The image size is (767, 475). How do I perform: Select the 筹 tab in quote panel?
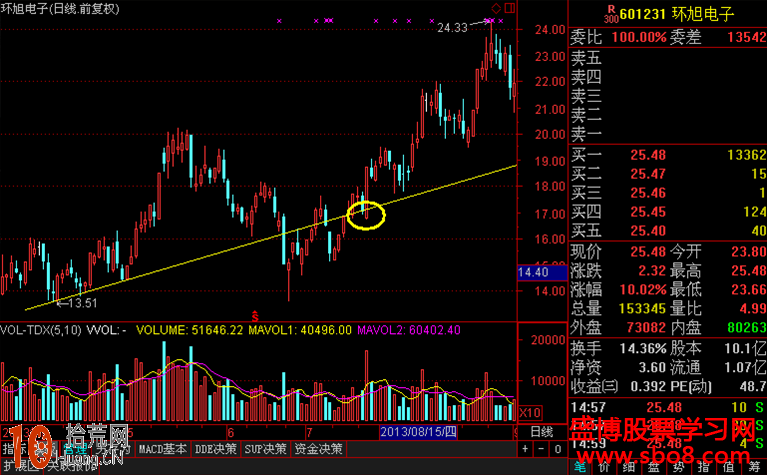(754, 467)
